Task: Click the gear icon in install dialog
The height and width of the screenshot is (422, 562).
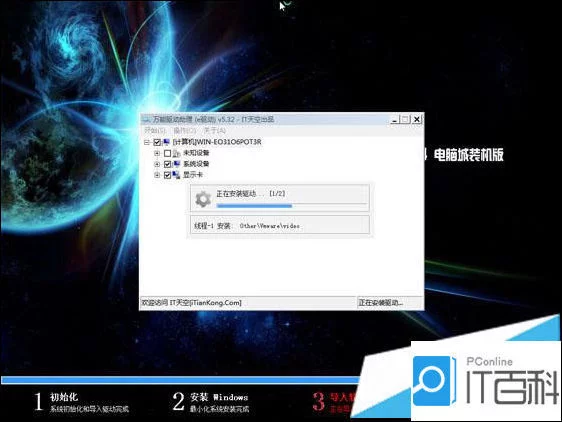Action: (x=203, y=199)
